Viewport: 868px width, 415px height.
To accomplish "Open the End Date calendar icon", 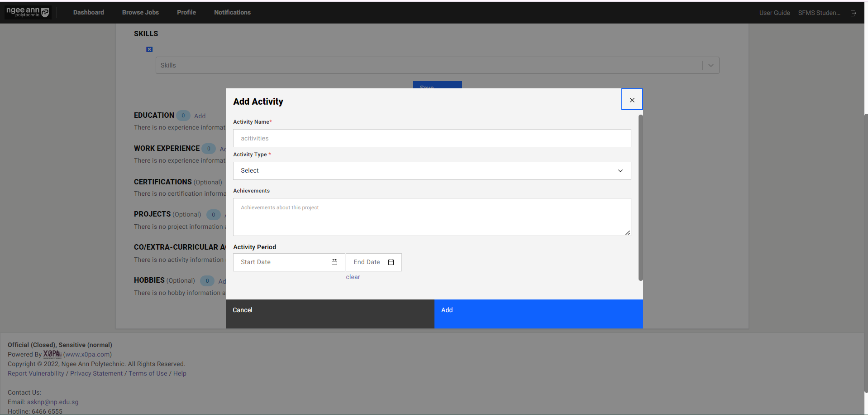I will tap(391, 262).
